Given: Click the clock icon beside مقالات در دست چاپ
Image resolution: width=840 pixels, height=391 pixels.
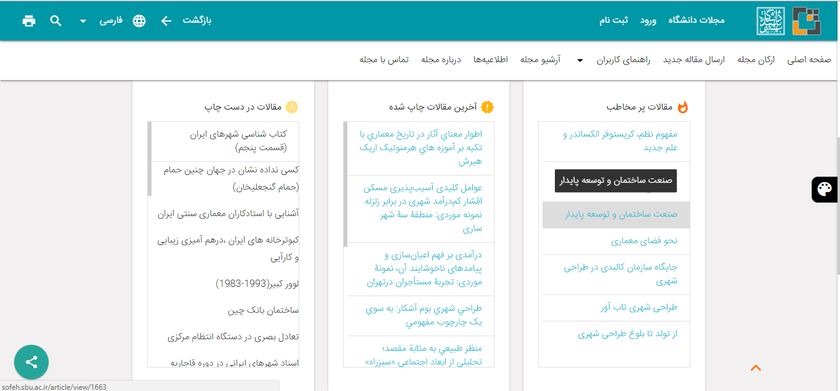Looking at the screenshot, I should coord(291,107).
